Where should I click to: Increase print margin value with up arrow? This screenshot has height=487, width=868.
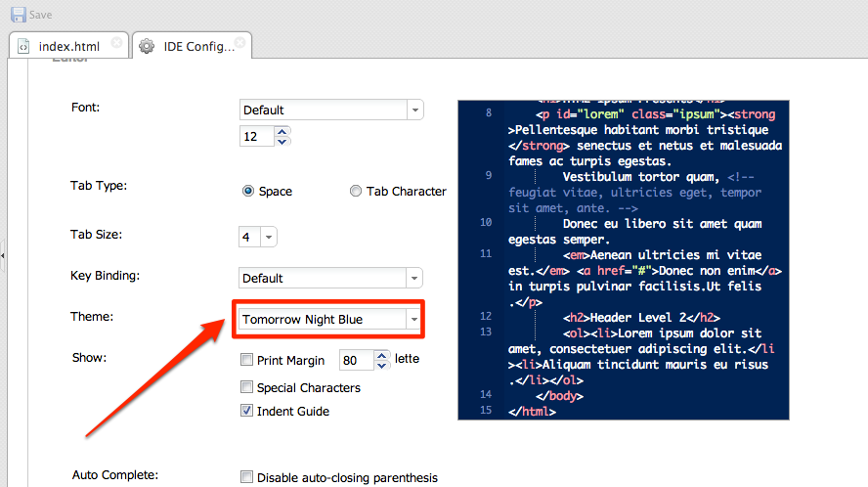point(381,355)
